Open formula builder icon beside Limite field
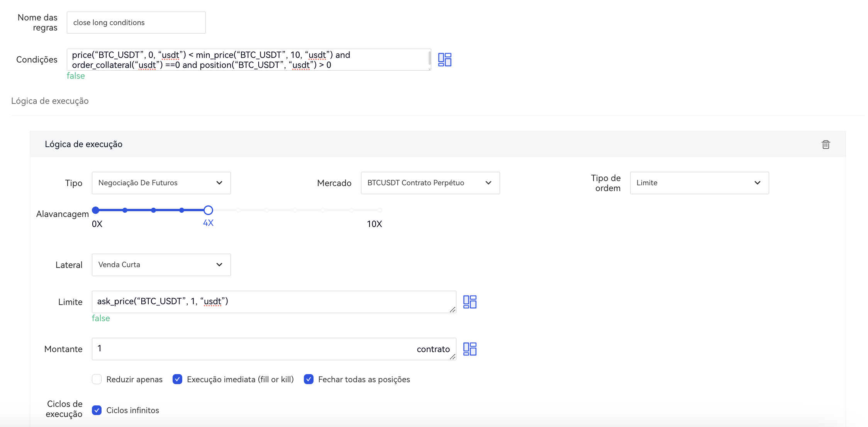The height and width of the screenshot is (427, 868). [470, 302]
